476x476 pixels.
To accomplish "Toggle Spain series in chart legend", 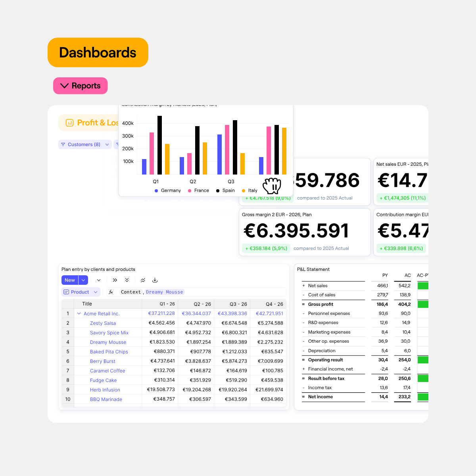I will click(225, 191).
